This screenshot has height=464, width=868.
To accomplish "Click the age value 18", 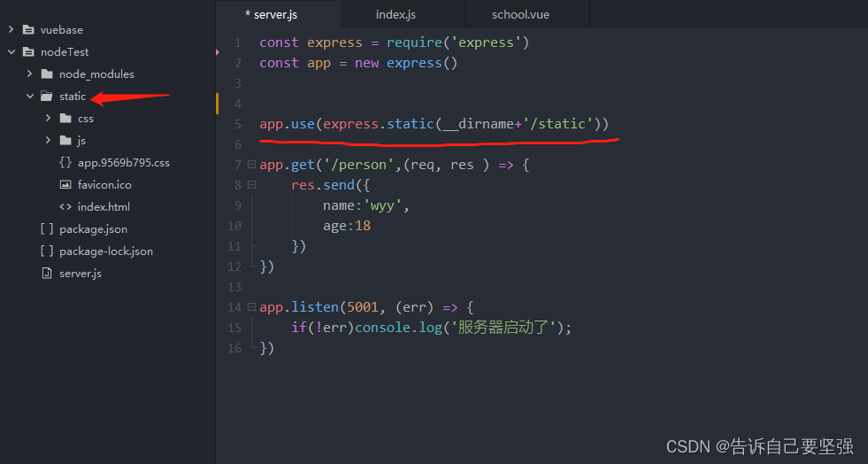I will 363,226.
